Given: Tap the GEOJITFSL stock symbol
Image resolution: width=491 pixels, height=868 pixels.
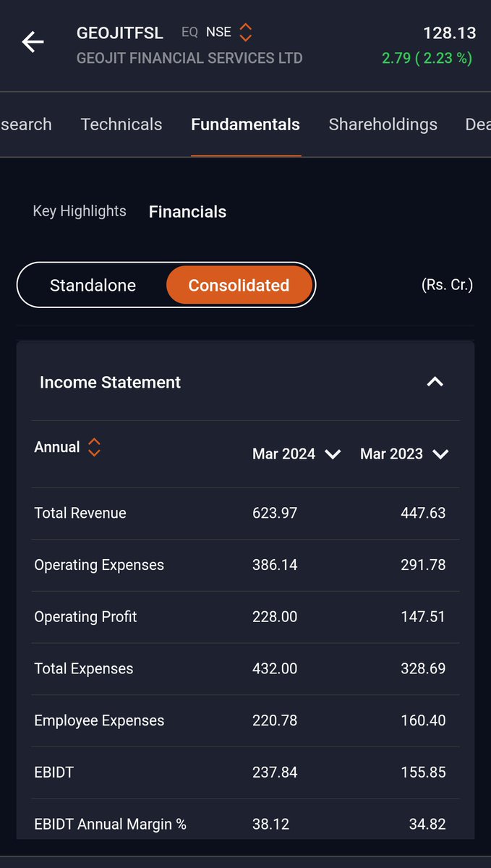Looking at the screenshot, I should pyautogui.click(x=120, y=33).
